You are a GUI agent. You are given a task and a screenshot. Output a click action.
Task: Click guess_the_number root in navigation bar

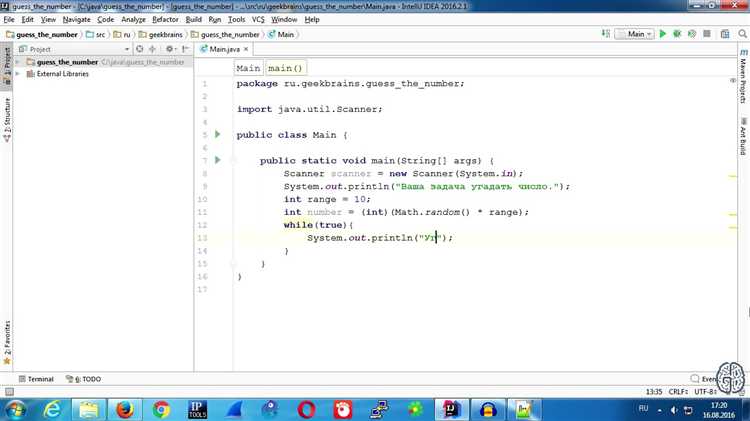click(42, 34)
